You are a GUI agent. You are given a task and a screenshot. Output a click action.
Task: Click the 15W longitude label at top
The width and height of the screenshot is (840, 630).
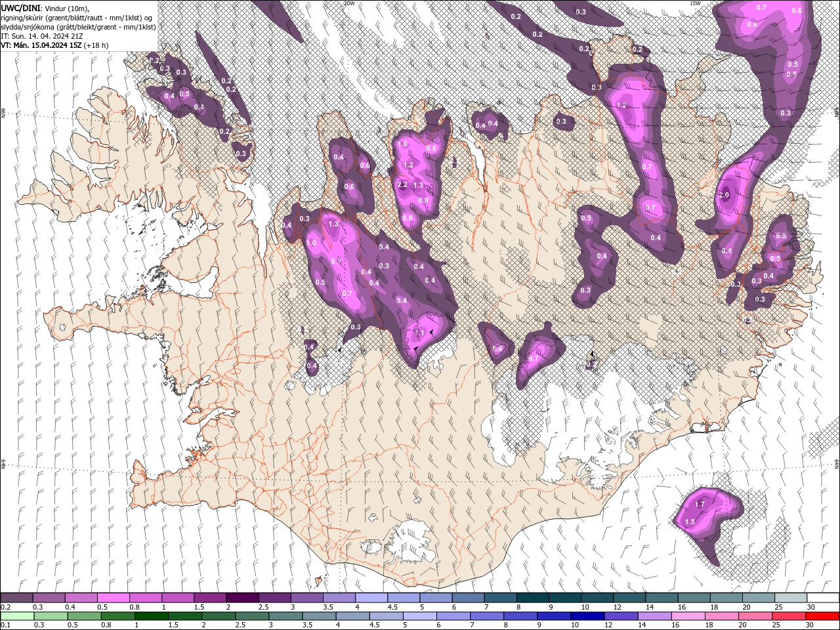tap(694, 3)
